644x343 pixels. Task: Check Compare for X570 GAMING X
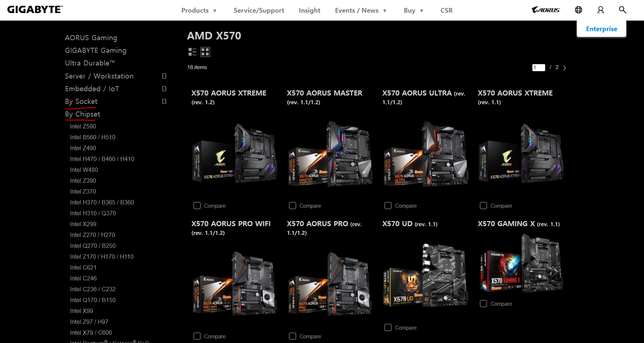click(x=483, y=304)
